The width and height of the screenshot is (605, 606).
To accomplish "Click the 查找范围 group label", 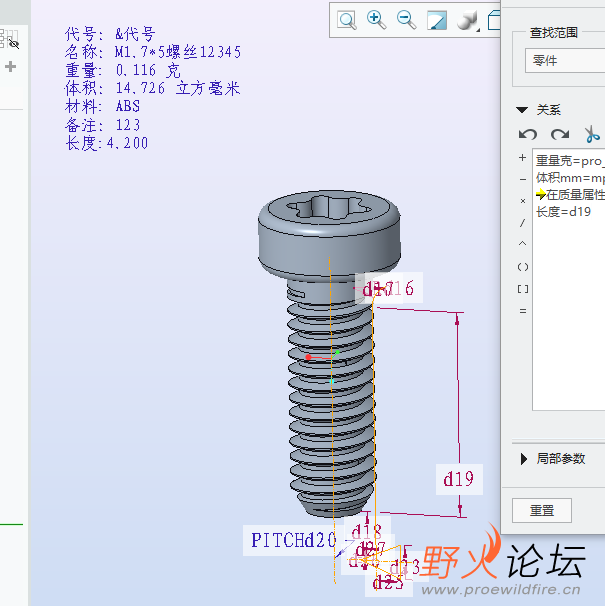I will click(554, 32).
